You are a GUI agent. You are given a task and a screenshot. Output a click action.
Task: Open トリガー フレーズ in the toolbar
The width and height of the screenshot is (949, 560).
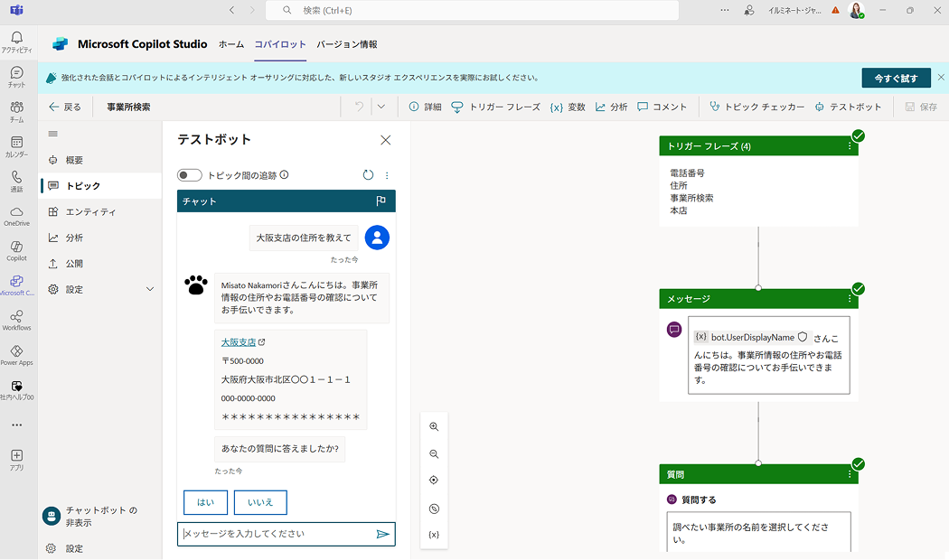(495, 107)
